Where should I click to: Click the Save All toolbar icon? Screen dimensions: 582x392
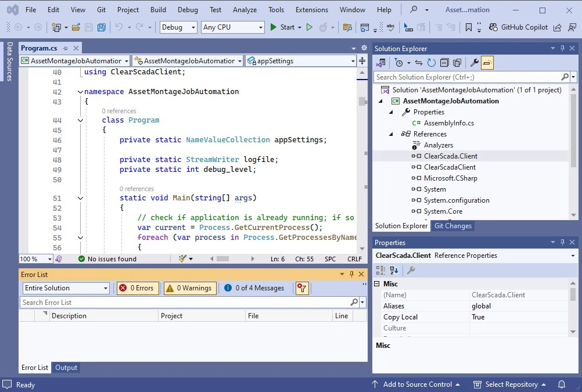click(101, 27)
